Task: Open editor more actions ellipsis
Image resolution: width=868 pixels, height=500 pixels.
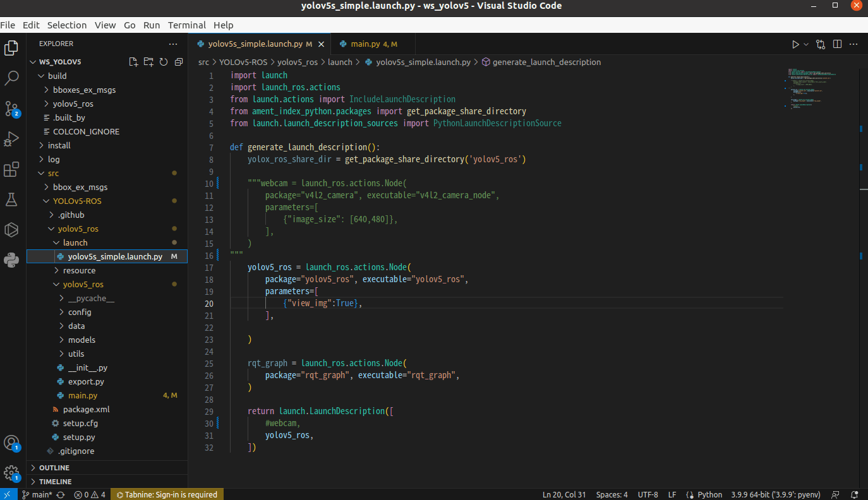Action: tap(854, 44)
